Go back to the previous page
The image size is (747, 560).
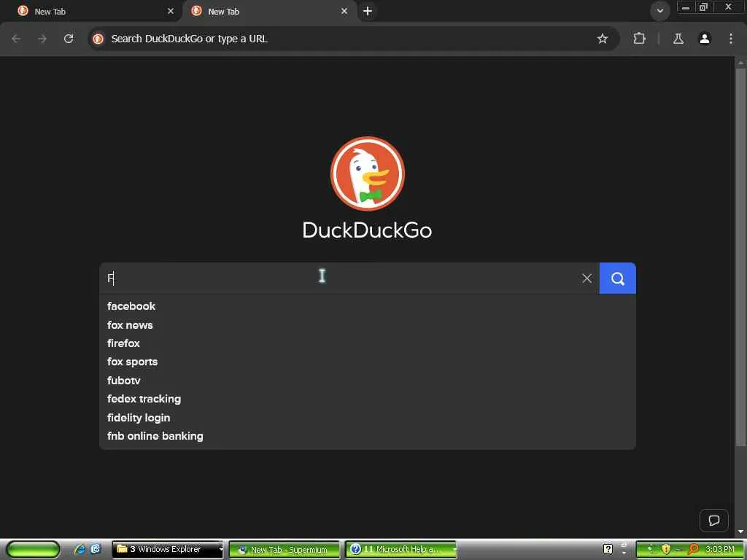[16, 39]
